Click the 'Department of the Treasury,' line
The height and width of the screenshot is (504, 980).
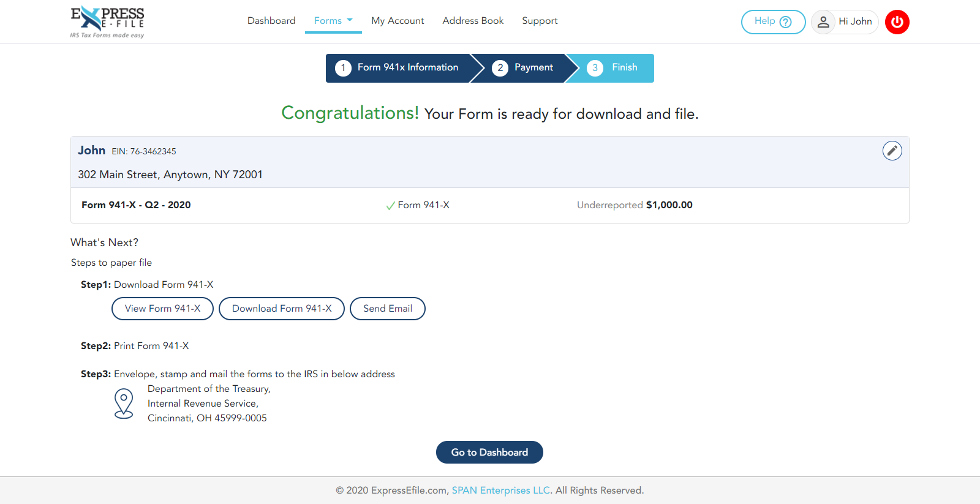coord(209,389)
